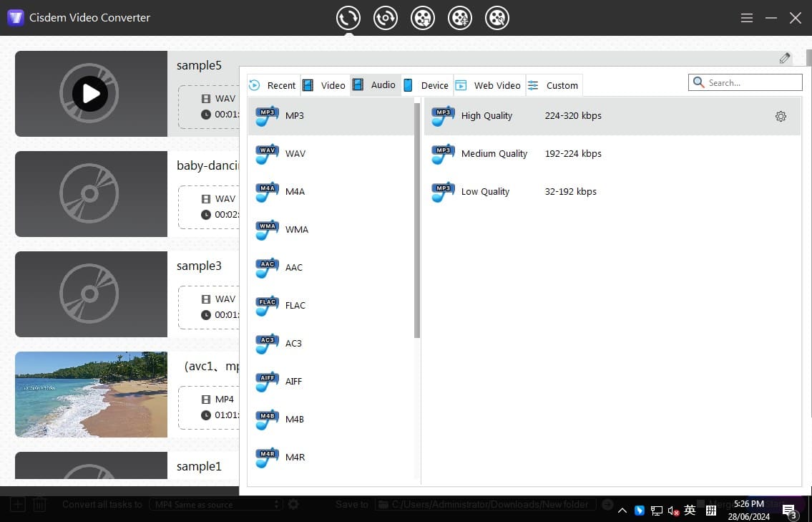812x522 pixels.
Task: Open the video toolbox icon with wrench
Action: (x=497, y=18)
